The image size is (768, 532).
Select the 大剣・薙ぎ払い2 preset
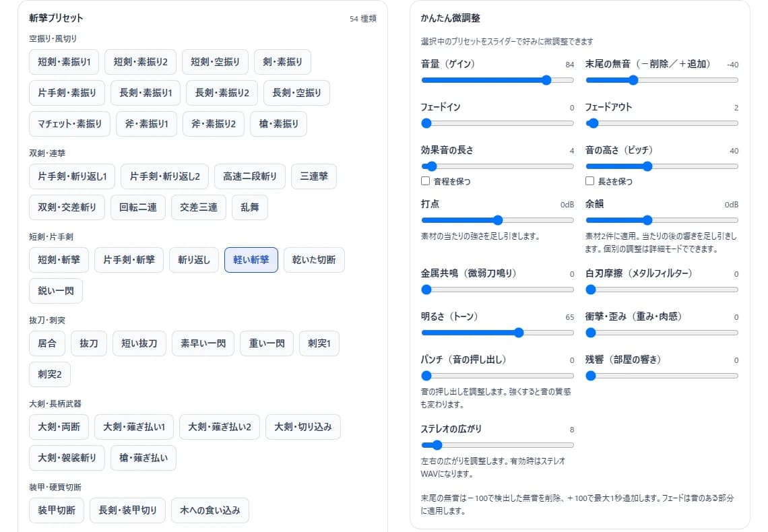pyautogui.click(x=220, y=427)
